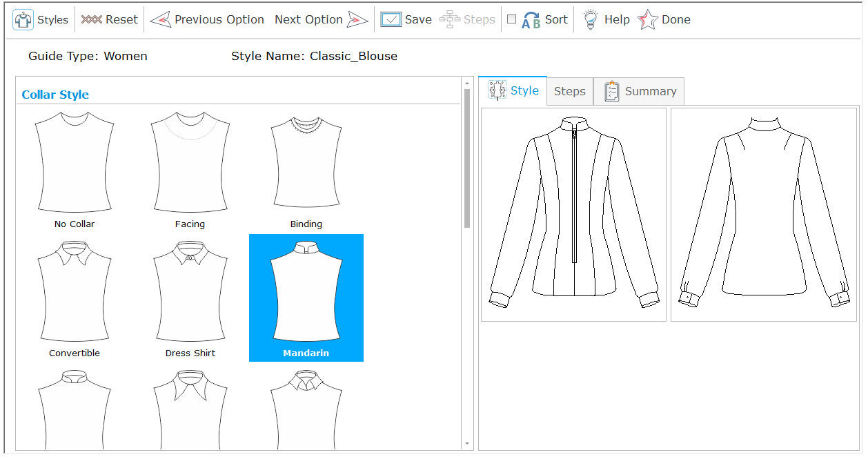Click the 'Dress Shirt' label
Viewport: 868px width, 457px height.
[190, 353]
